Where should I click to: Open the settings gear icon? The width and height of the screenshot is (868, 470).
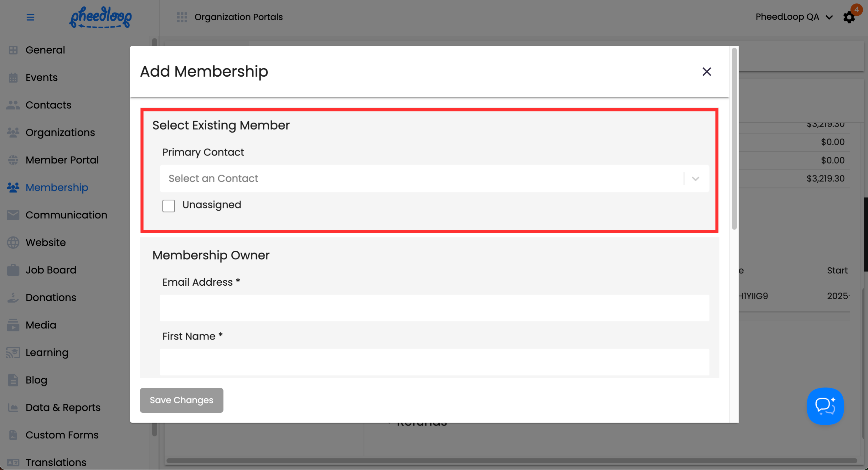click(x=849, y=17)
